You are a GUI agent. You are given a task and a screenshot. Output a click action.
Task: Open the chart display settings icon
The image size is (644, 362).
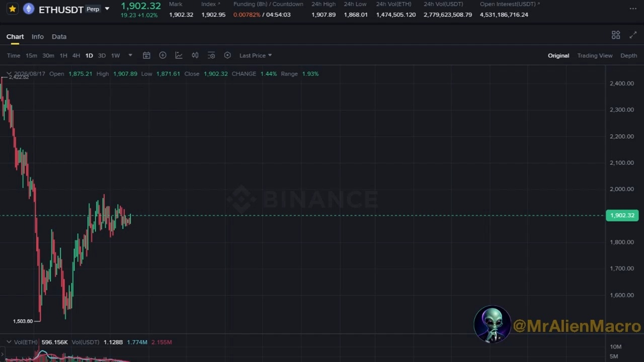pos(211,55)
